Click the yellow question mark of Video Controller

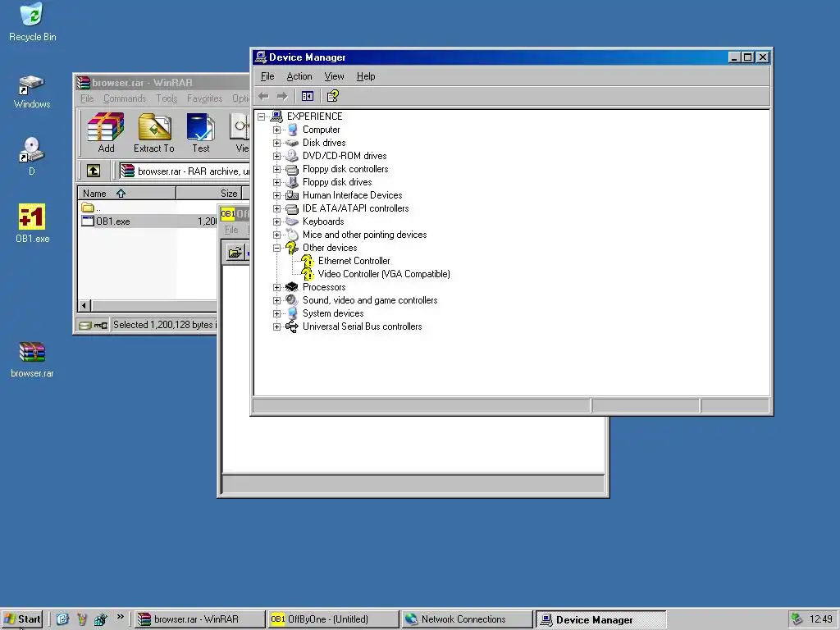(x=308, y=274)
